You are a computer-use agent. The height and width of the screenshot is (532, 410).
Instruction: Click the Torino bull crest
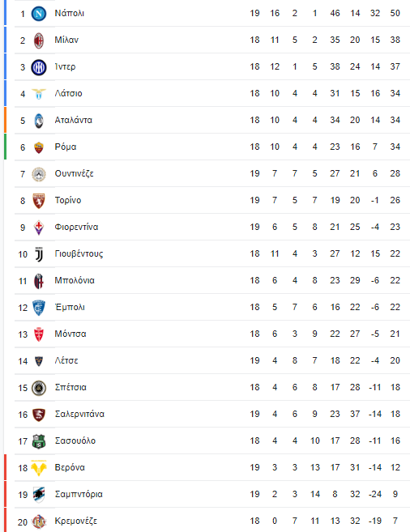[39, 201]
